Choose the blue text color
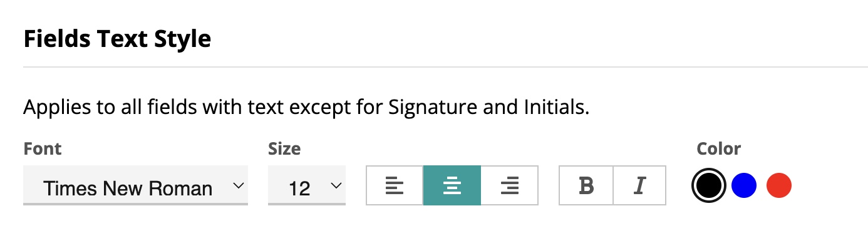Screen dimensions: 868x248 pos(744,185)
